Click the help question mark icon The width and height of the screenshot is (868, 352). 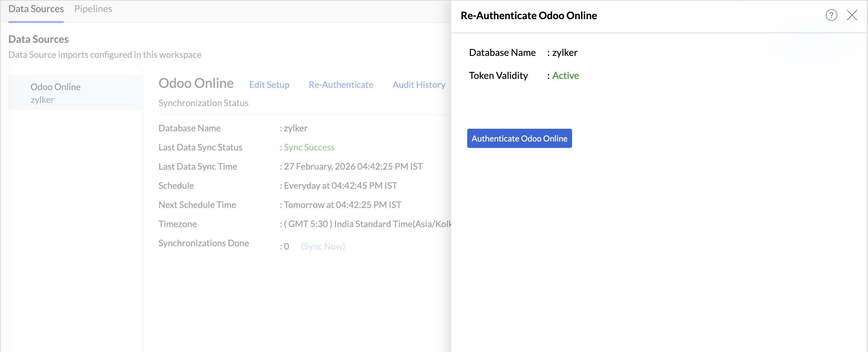click(x=831, y=15)
